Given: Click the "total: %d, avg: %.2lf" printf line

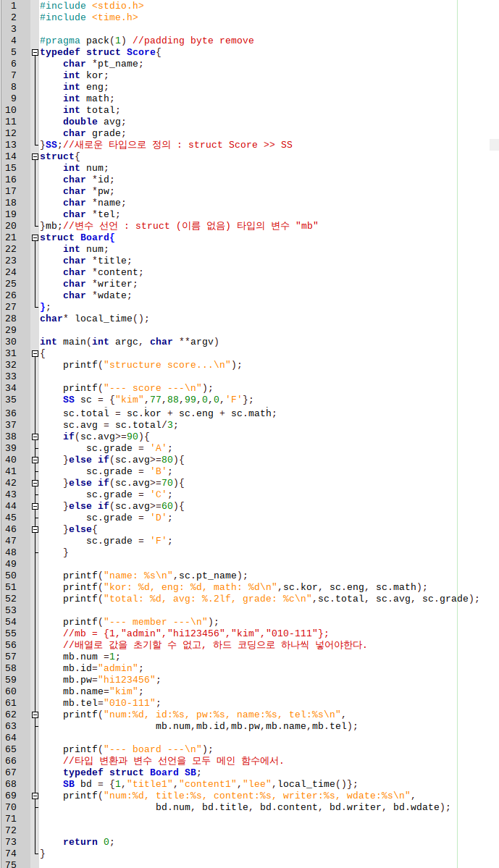Looking at the screenshot, I should tap(272, 599).
